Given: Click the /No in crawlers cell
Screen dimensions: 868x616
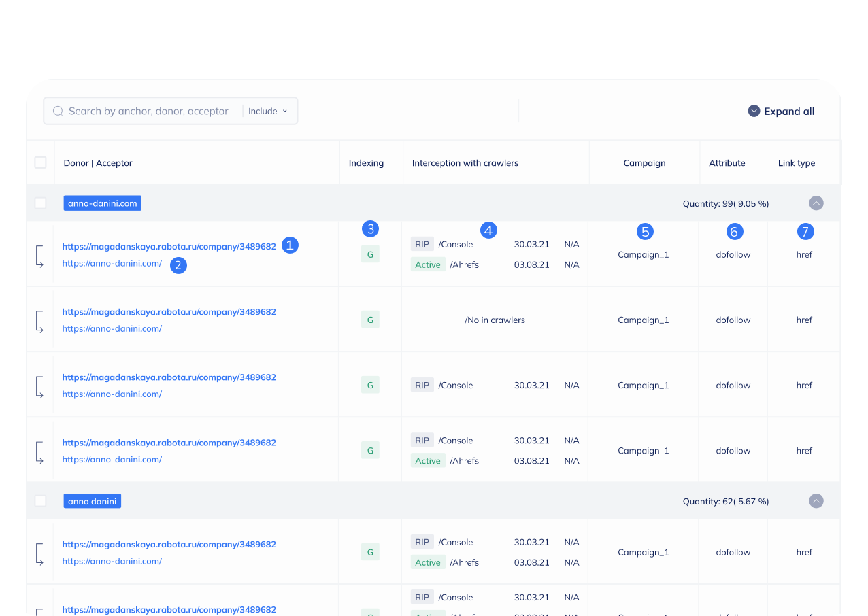Looking at the screenshot, I should [x=495, y=320].
